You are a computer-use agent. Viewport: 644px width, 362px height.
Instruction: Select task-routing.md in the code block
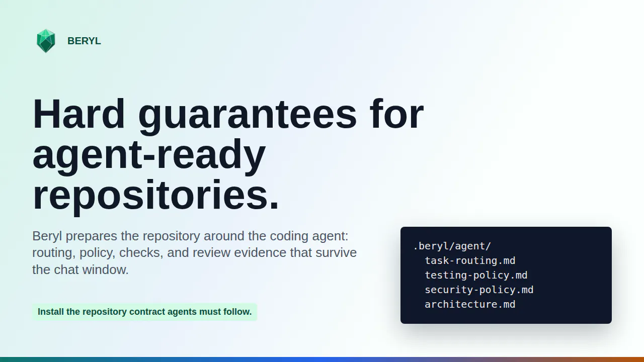click(x=470, y=261)
